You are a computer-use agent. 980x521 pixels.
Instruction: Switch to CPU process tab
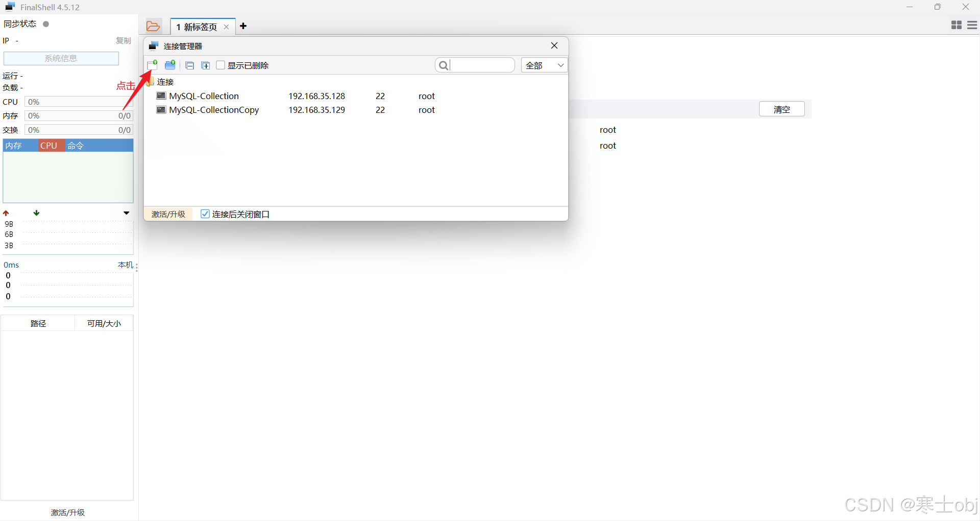click(x=52, y=146)
